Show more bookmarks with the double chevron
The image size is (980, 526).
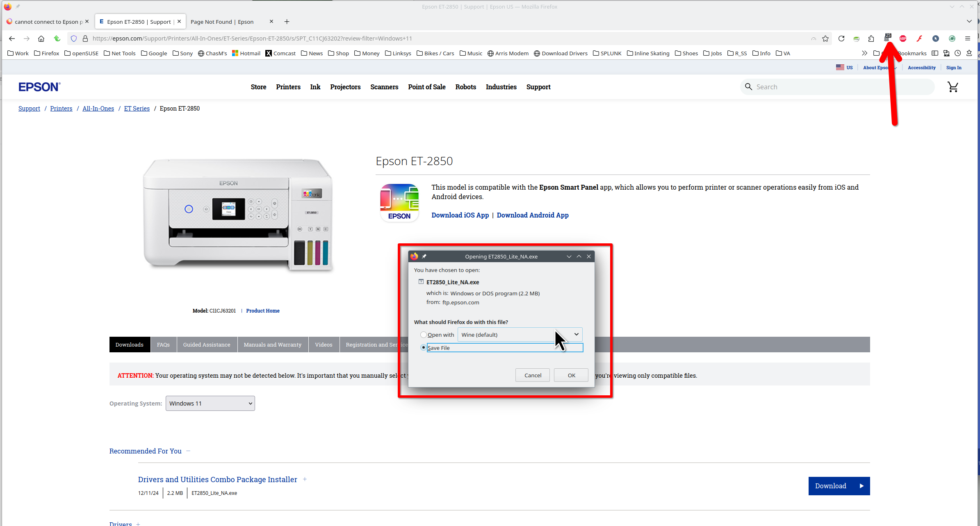pos(864,53)
